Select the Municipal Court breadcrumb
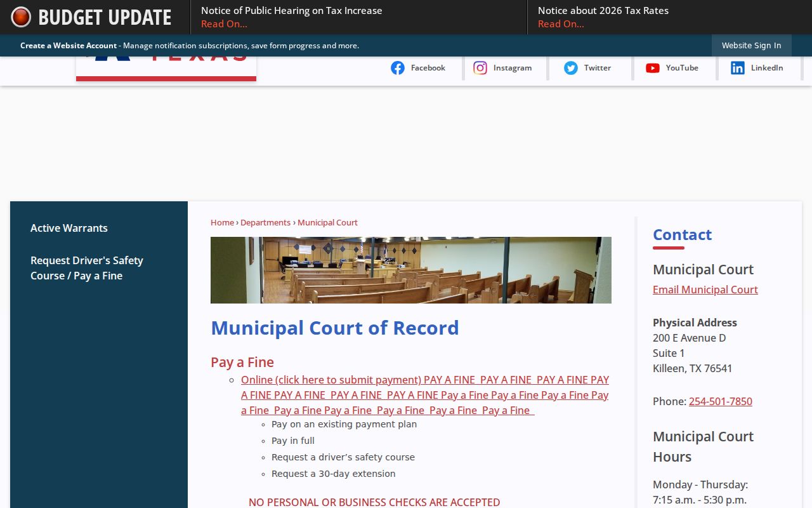Image resolution: width=812 pixels, height=508 pixels. click(x=327, y=222)
